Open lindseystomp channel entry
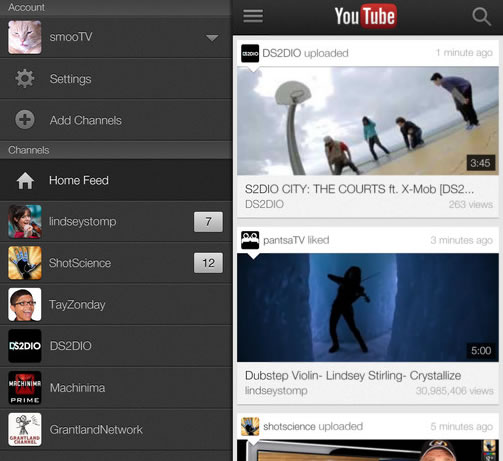This screenshot has height=461, width=503. [116, 221]
